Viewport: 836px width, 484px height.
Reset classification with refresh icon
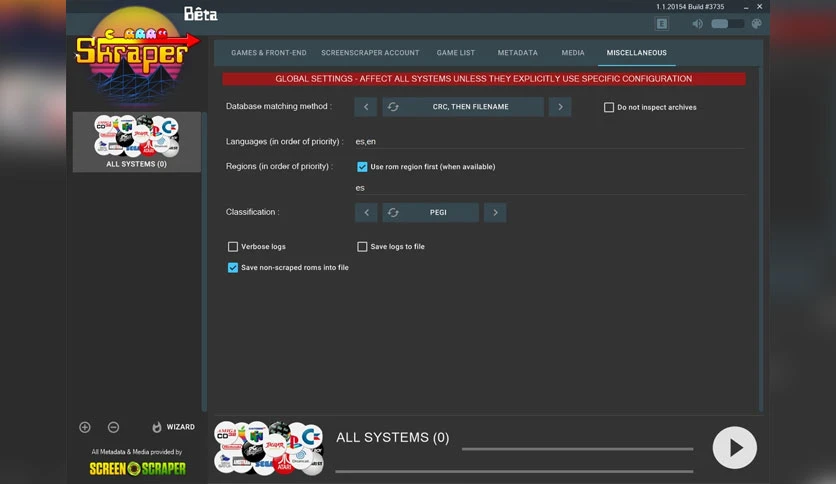click(393, 212)
